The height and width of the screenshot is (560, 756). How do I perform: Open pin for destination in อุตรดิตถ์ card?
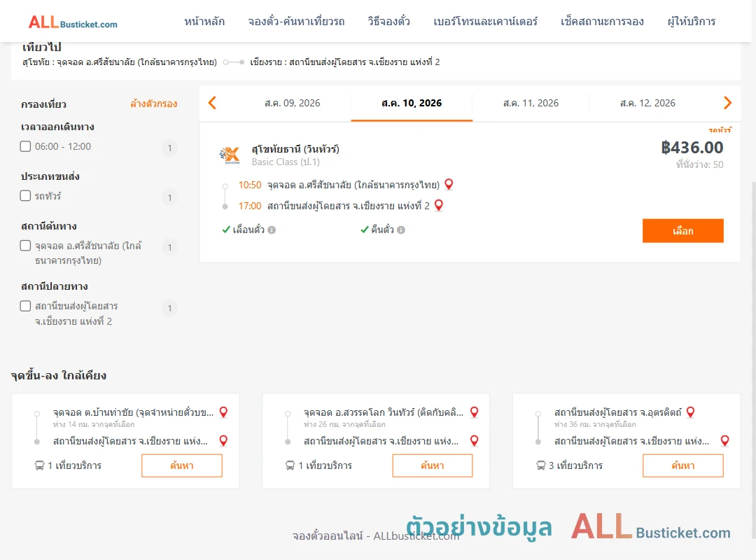click(724, 440)
